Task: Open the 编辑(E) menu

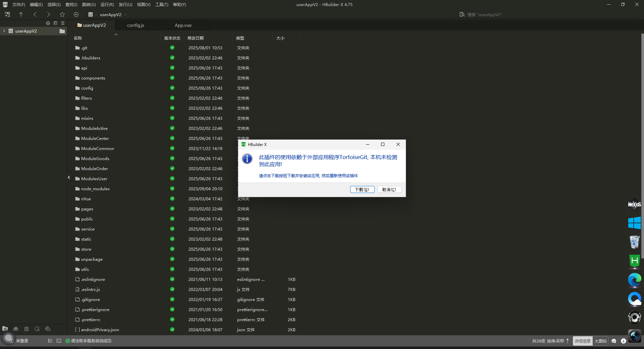Action: [36, 5]
